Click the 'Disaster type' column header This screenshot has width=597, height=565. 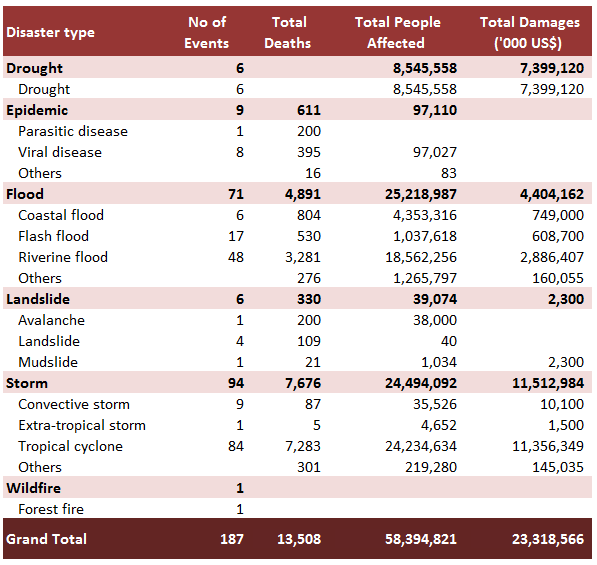click(50, 32)
